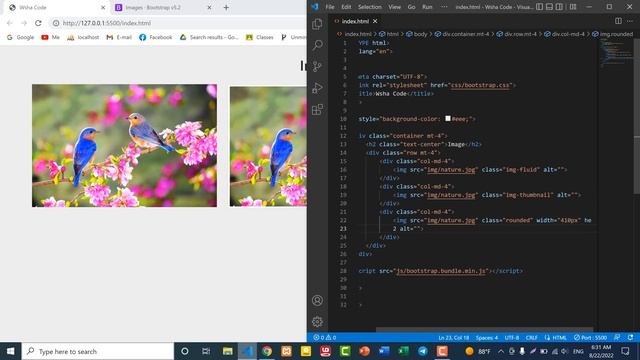Viewport: 640px width, 360px height.
Task: Switch to the Wsha Code browser tab
Action: pyautogui.click(x=56, y=7)
